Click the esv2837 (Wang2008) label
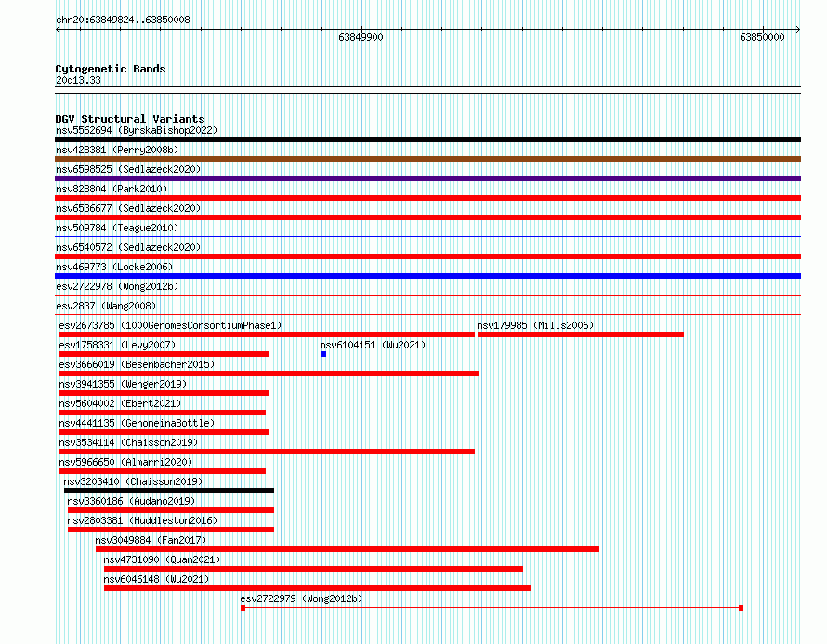This screenshot has height=644, width=827. tap(106, 306)
